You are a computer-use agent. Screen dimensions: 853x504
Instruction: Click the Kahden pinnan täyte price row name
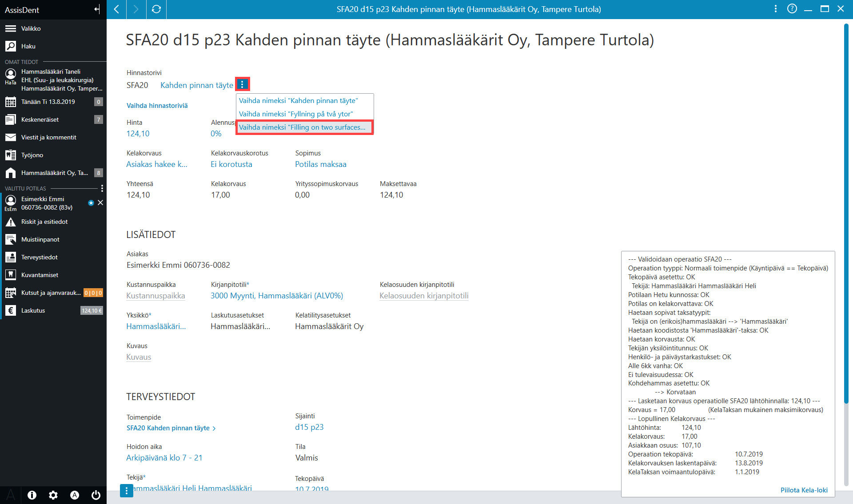[x=197, y=85]
